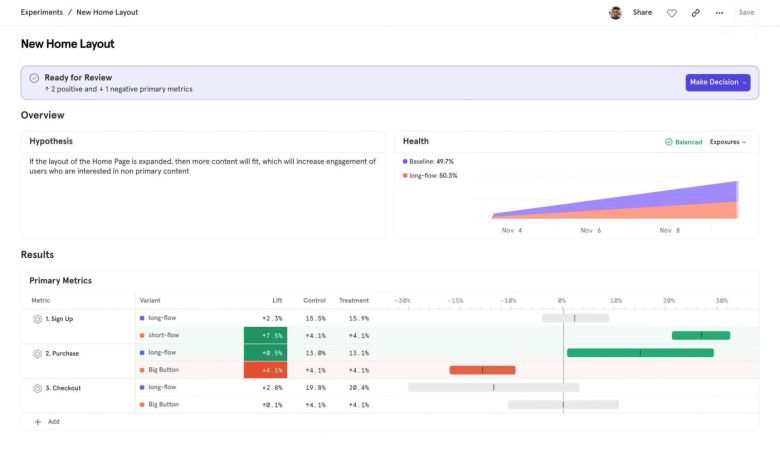Click the heart favorite icon
The height and width of the screenshot is (449, 780).
click(671, 13)
